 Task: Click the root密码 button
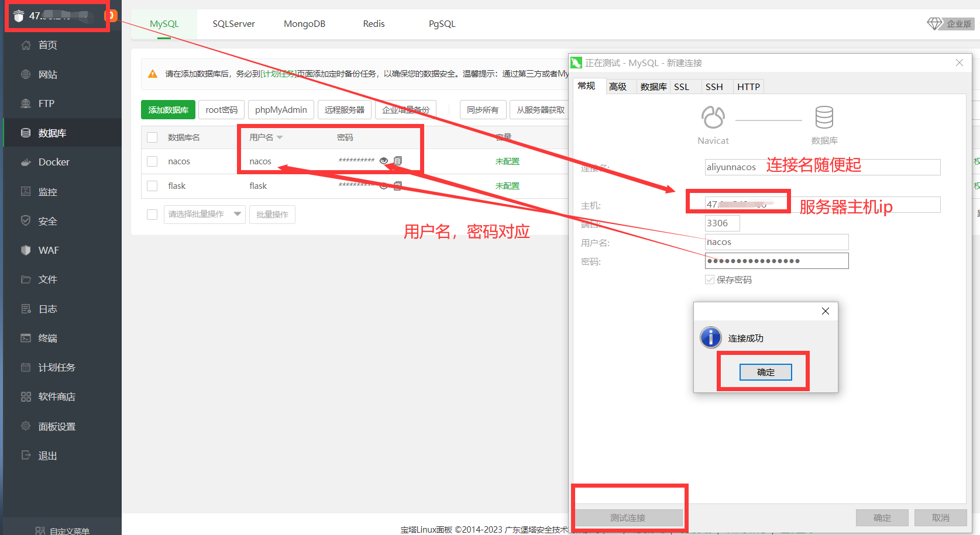point(222,110)
